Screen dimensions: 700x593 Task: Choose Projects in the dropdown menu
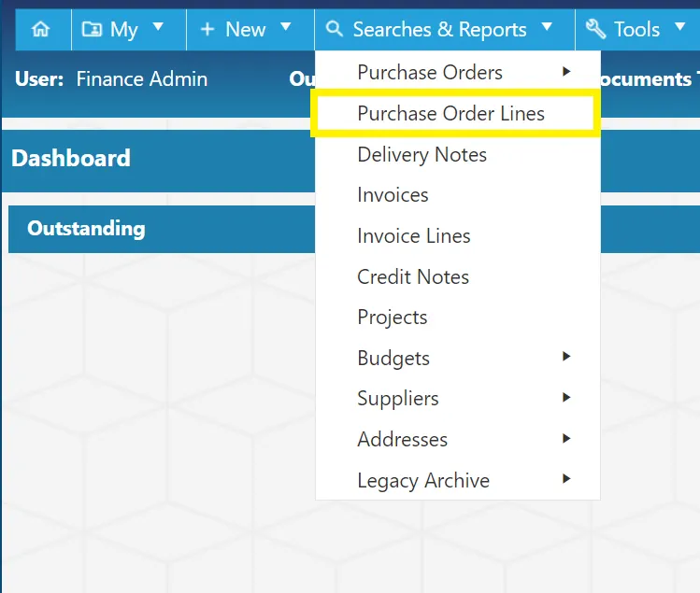coord(458,318)
